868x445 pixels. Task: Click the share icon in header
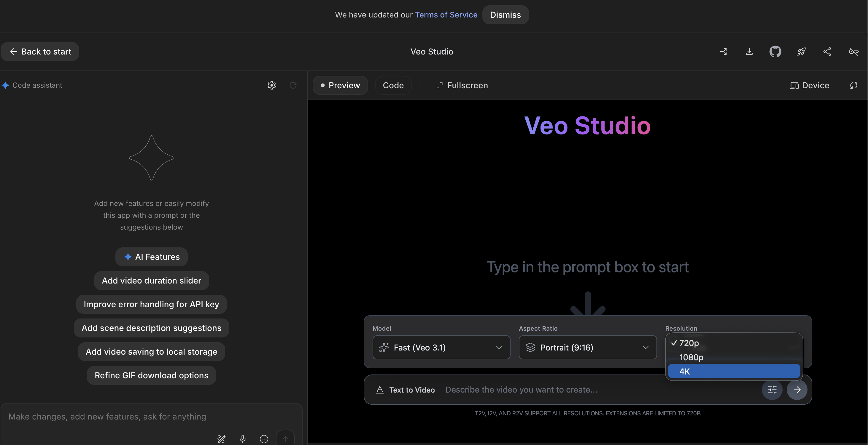pos(827,52)
